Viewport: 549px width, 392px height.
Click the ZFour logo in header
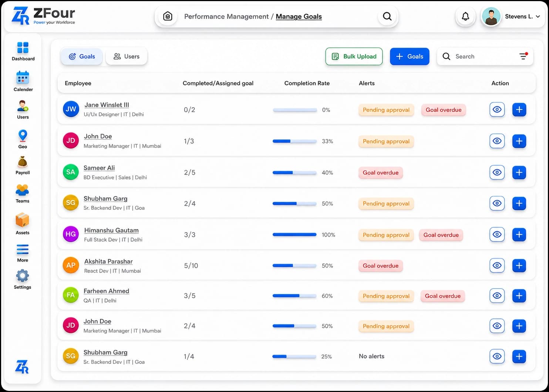(x=43, y=16)
